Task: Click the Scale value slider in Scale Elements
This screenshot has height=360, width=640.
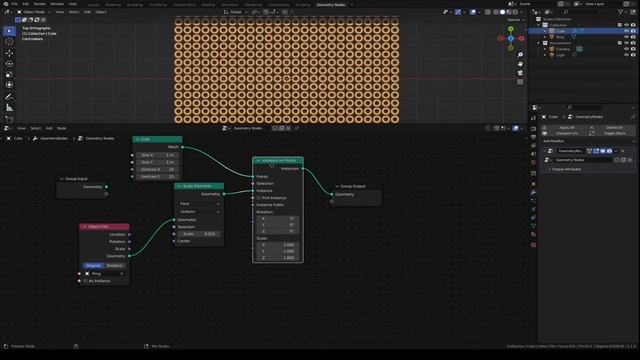Action: (x=199, y=234)
